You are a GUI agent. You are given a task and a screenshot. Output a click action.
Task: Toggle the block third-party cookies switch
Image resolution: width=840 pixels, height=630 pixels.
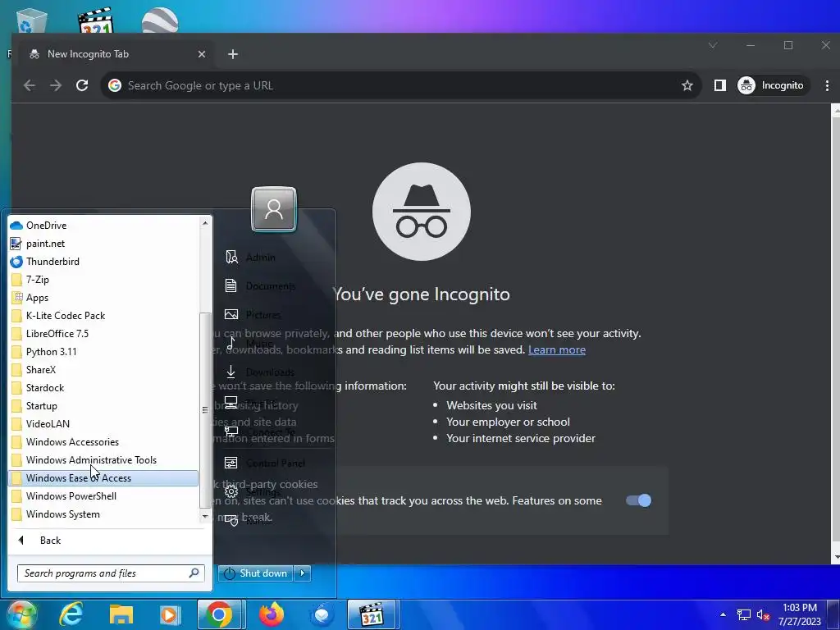(x=638, y=500)
